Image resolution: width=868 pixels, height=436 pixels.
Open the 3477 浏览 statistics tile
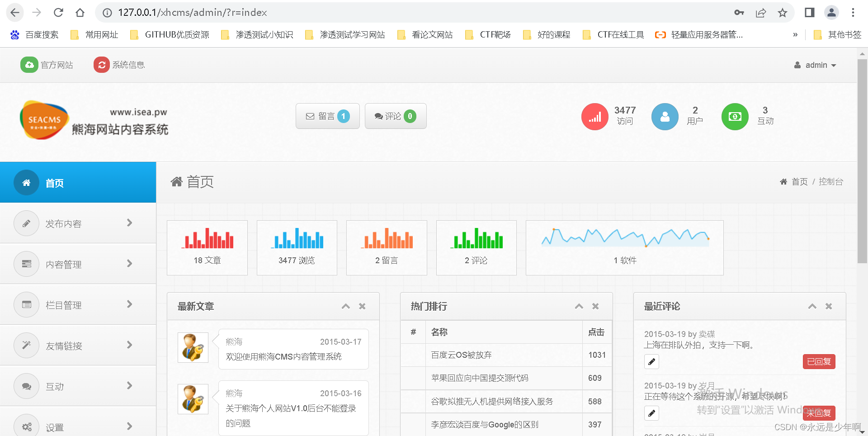[x=297, y=248]
